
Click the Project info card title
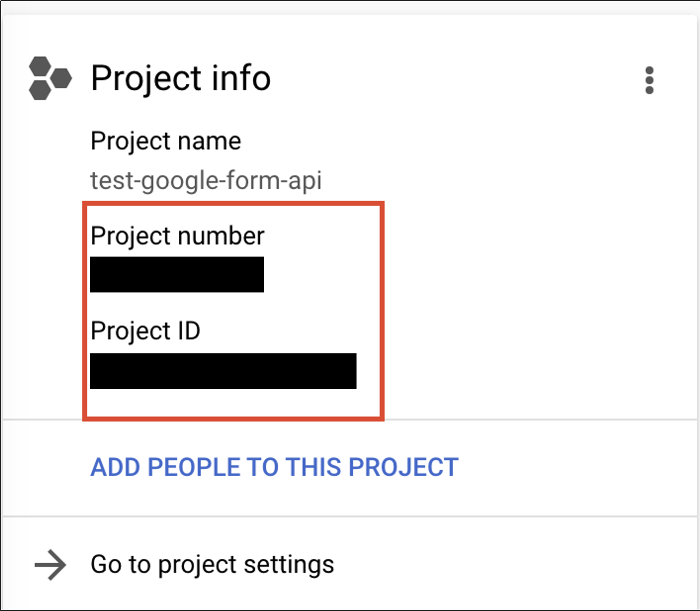coord(180,78)
